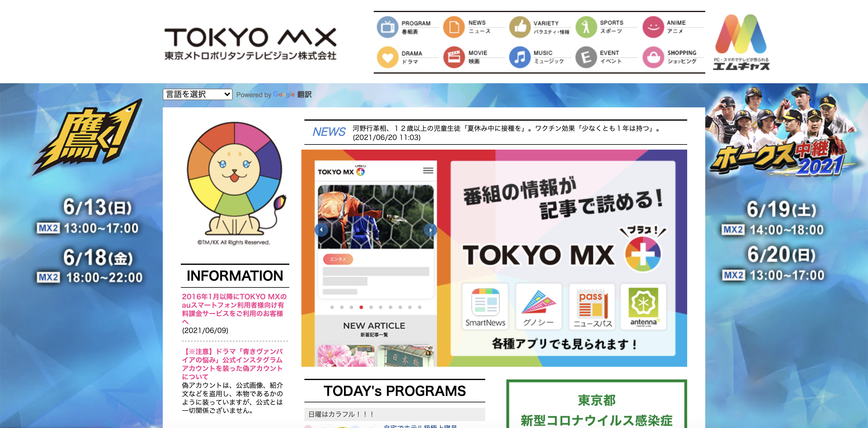
Task: Open the SPORTS green icon
Action: [x=586, y=27]
